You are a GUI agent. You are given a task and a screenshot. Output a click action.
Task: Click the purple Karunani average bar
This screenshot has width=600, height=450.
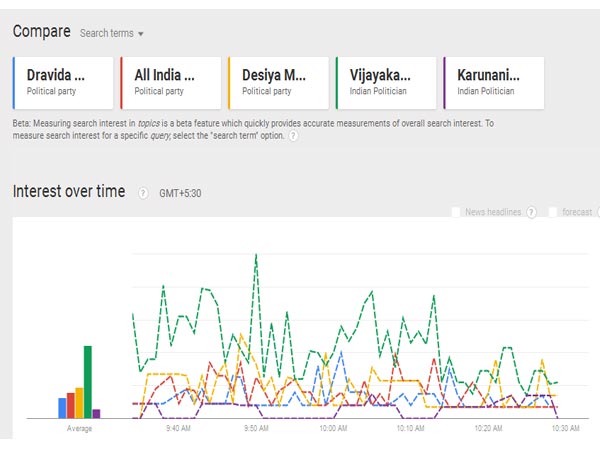click(x=96, y=412)
